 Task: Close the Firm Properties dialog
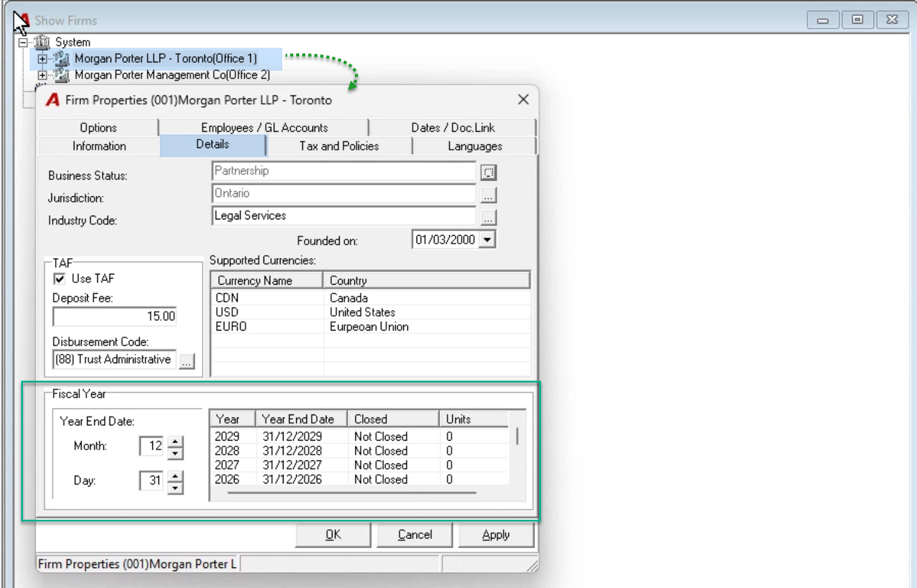point(523,99)
